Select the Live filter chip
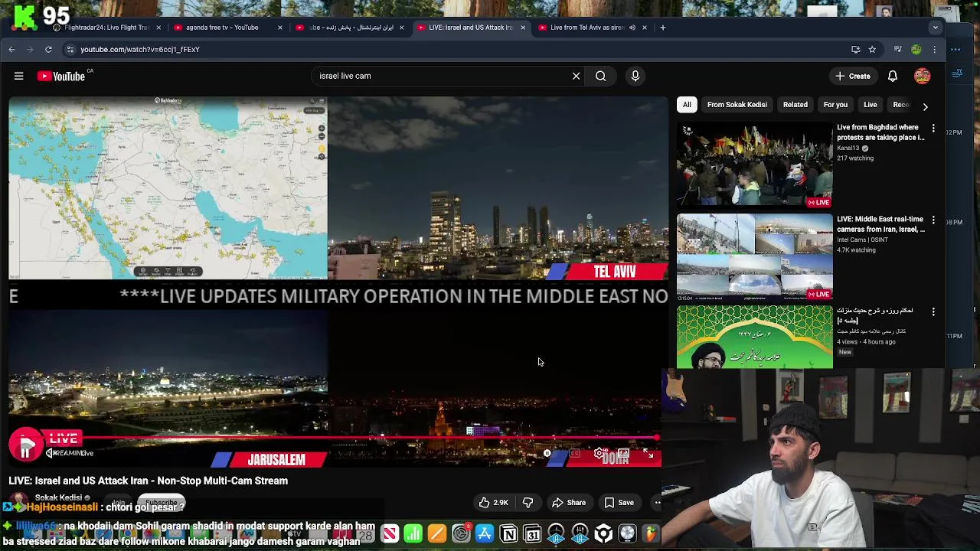Viewport: 980px width, 551px height. tap(871, 105)
